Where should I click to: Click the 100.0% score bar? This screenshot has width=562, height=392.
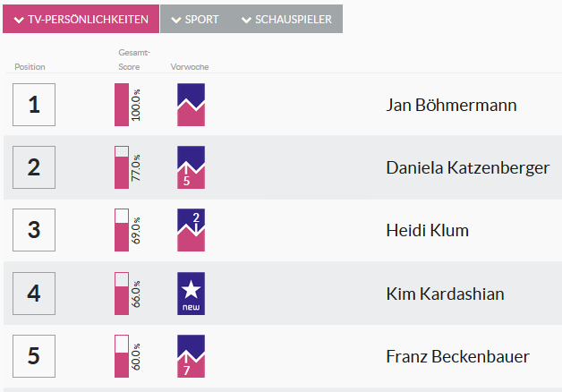click(x=122, y=105)
